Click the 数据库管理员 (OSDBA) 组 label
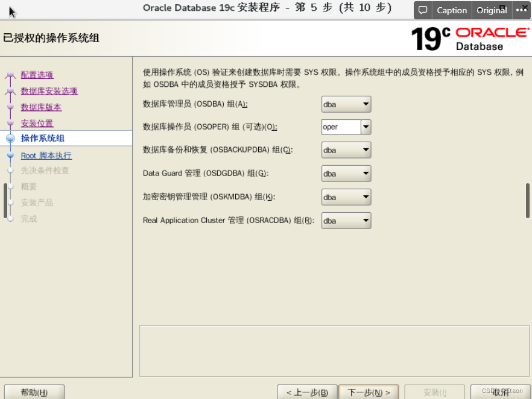This screenshot has width=532, height=399. (x=195, y=104)
